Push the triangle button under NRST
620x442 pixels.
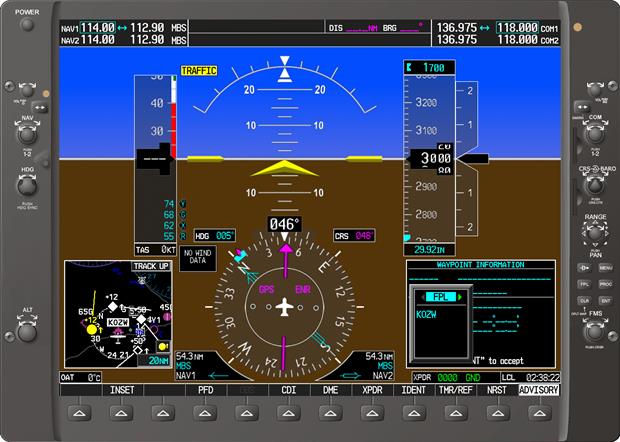click(x=498, y=413)
